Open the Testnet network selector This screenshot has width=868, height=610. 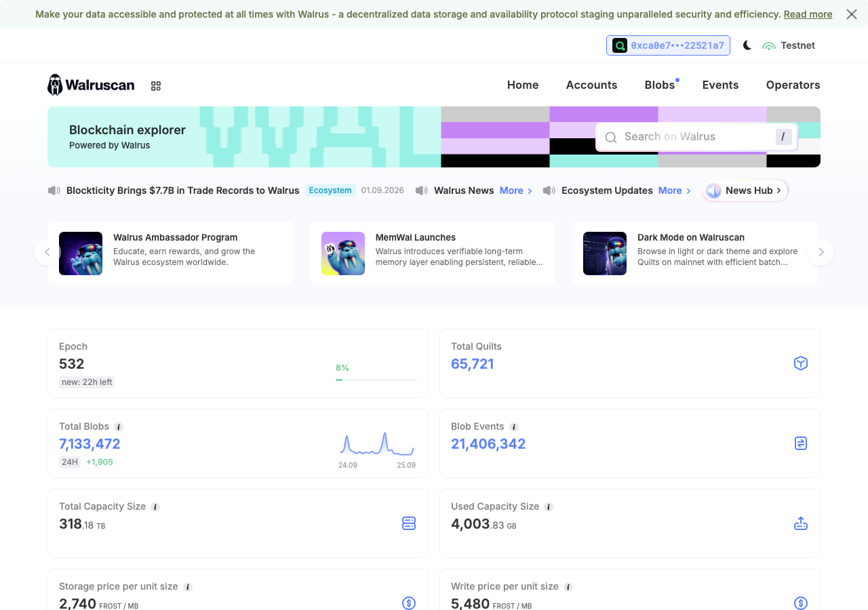pyautogui.click(x=789, y=45)
